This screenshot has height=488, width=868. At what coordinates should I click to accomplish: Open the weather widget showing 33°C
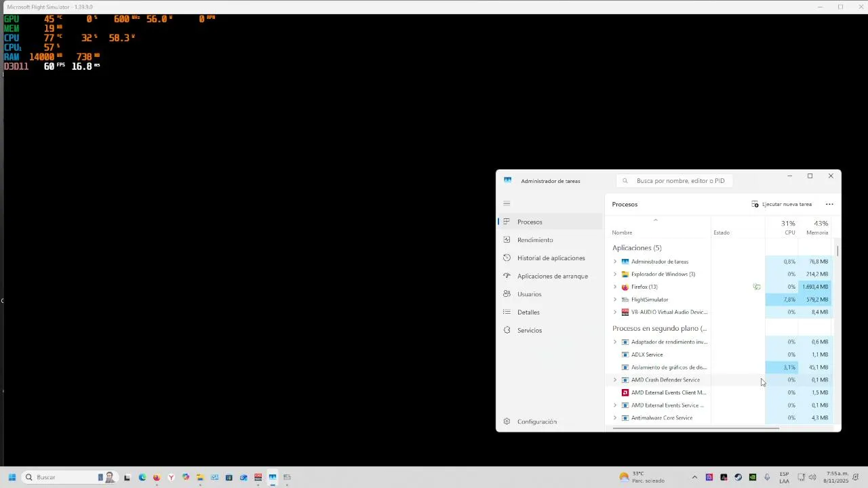(x=642, y=477)
